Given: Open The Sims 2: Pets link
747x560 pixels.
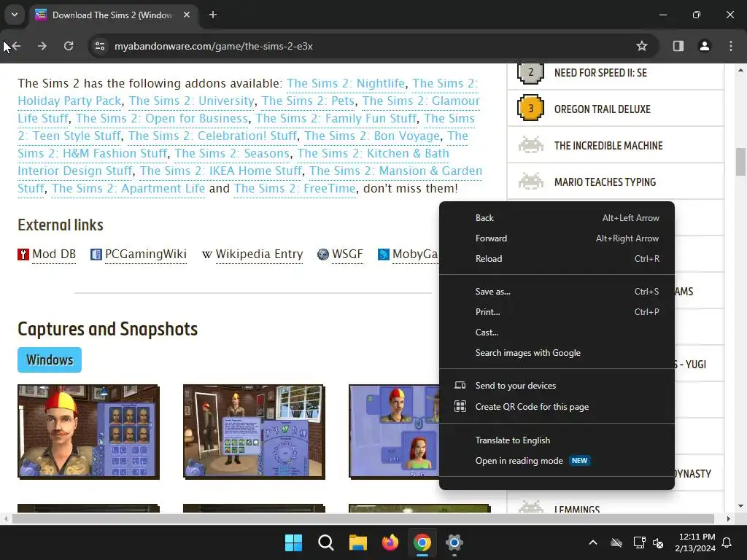Looking at the screenshot, I should [x=309, y=101].
